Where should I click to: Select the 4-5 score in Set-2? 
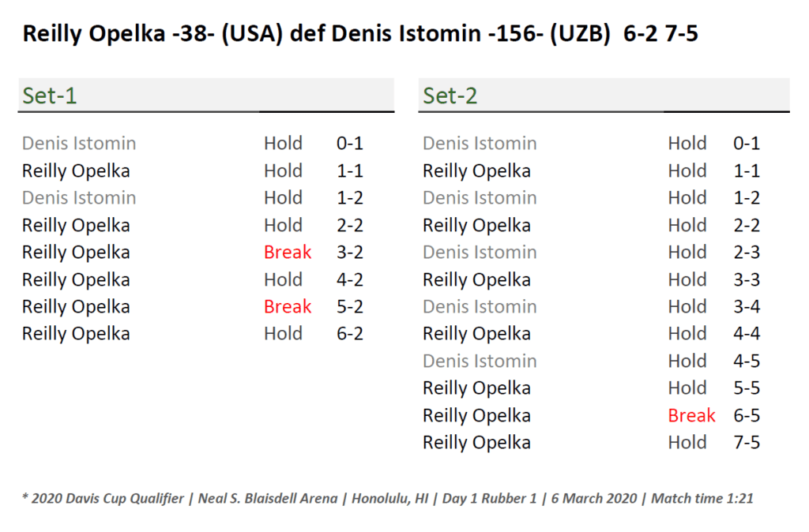(x=747, y=362)
